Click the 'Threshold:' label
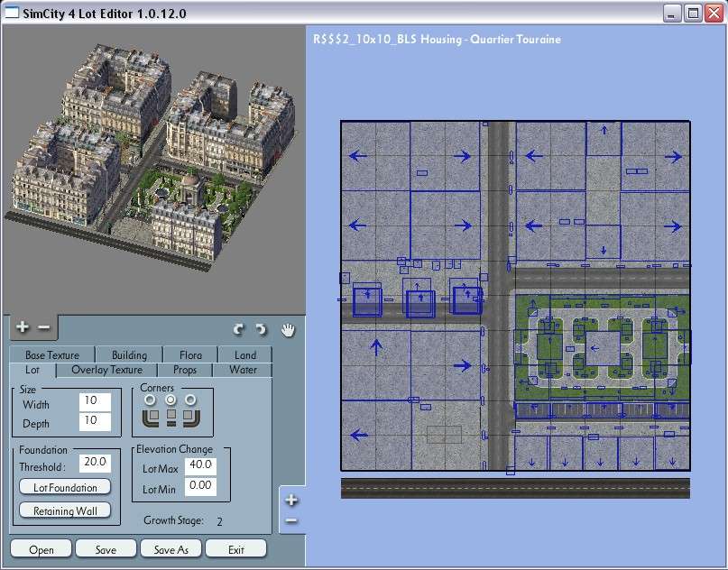The height and width of the screenshot is (570, 728). (x=42, y=467)
